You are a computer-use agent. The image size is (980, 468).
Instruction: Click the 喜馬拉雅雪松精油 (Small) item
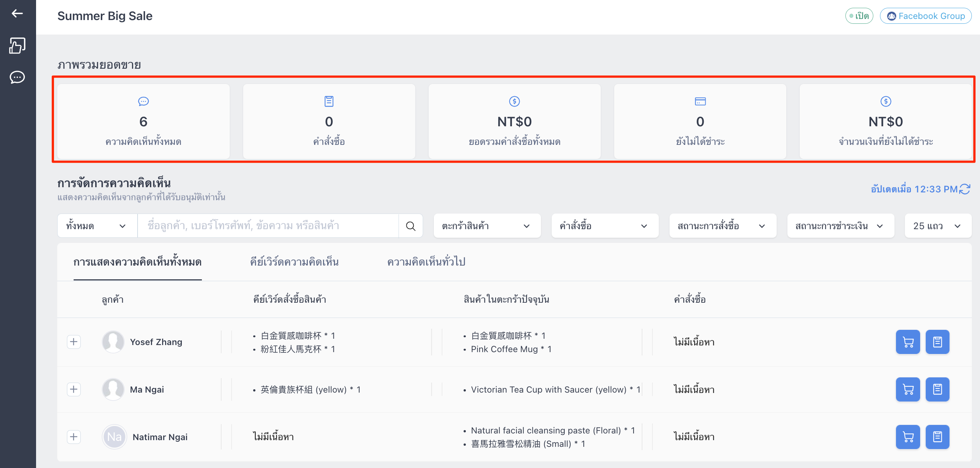(x=528, y=443)
